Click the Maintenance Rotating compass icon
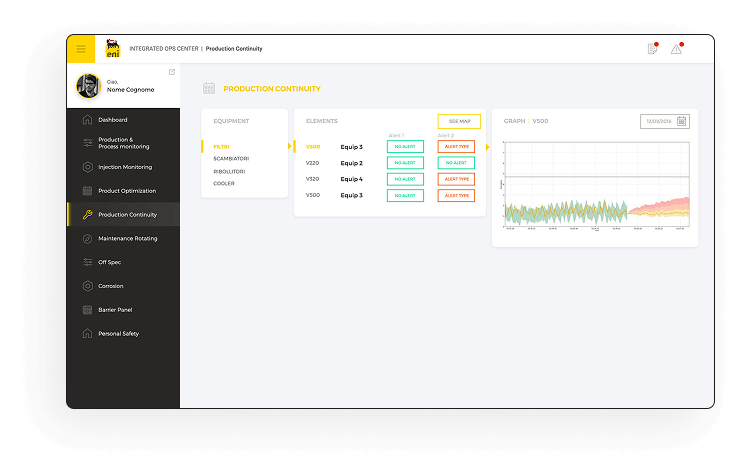 pyautogui.click(x=87, y=239)
